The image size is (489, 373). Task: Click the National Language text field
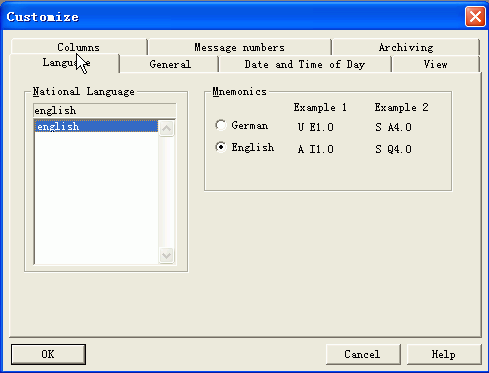click(x=105, y=110)
